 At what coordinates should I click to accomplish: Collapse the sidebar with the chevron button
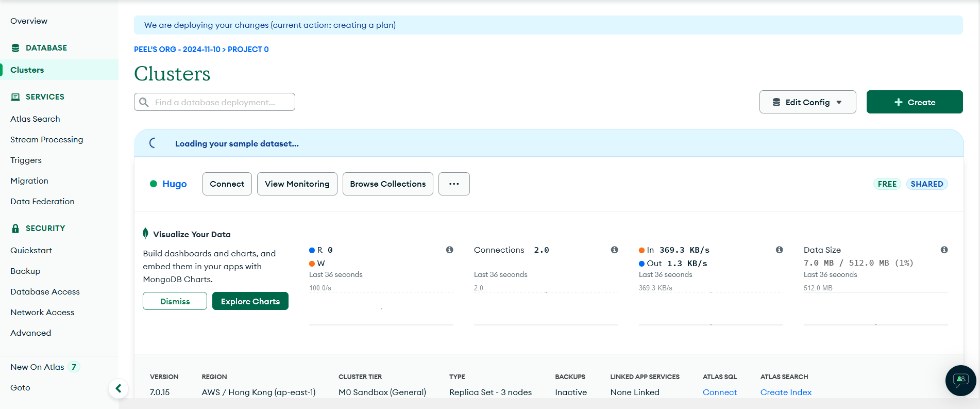pos(119,388)
